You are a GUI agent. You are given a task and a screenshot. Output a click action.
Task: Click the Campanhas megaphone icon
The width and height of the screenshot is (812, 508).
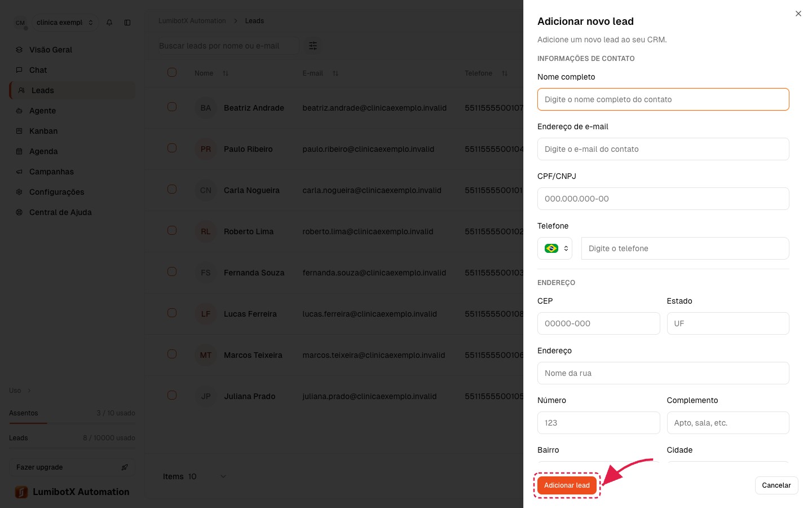pos(19,172)
